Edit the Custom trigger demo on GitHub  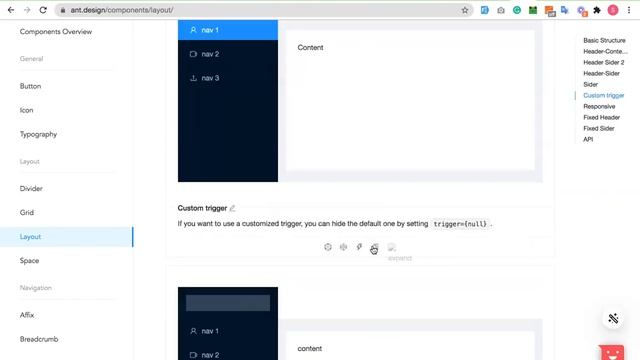tap(232, 208)
